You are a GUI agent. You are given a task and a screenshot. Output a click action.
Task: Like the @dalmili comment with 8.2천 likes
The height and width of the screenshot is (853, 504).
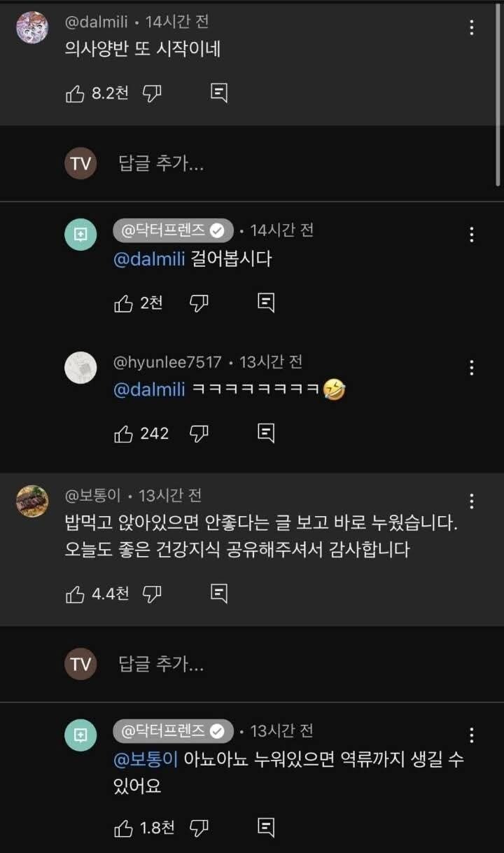coord(75,94)
